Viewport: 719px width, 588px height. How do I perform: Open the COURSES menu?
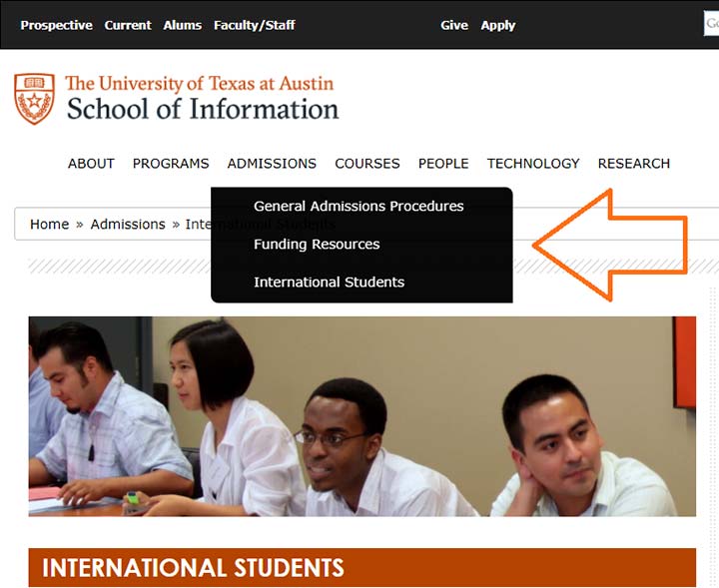coord(367,164)
